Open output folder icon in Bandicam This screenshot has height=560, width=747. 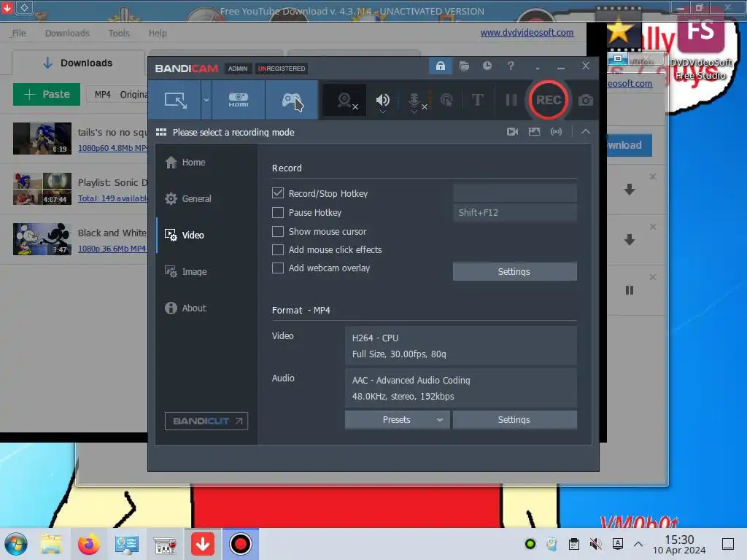click(464, 66)
